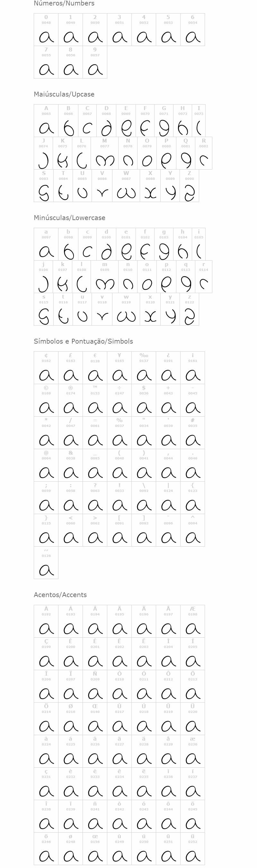Click the lowercase s glyph cell 0115
257x868 pixels.
pyautogui.click(x=44, y=309)
